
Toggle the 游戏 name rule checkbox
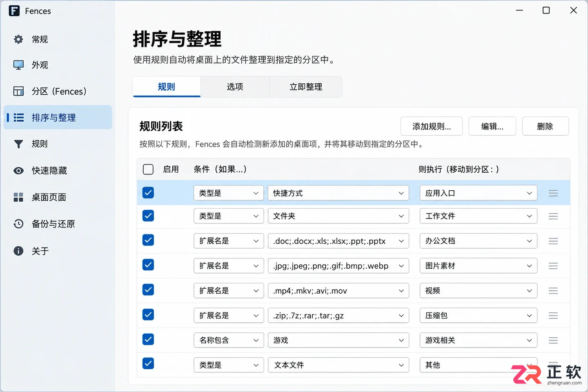[x=148, y=339]
